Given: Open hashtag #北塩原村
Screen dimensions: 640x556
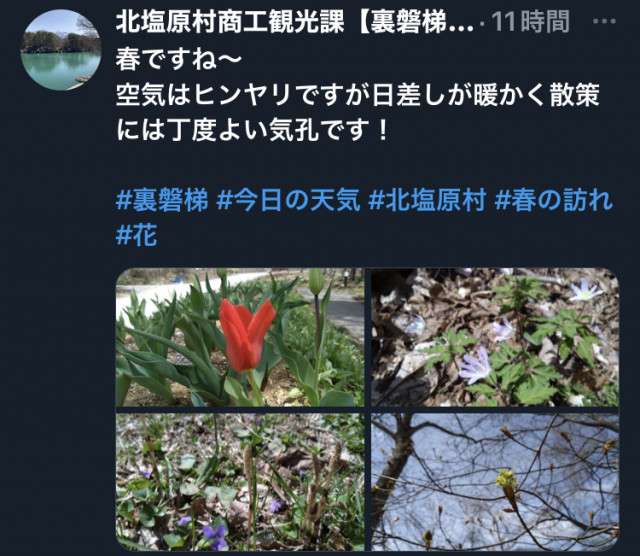Looking at the screenshot, I should (x=427, y=200).
